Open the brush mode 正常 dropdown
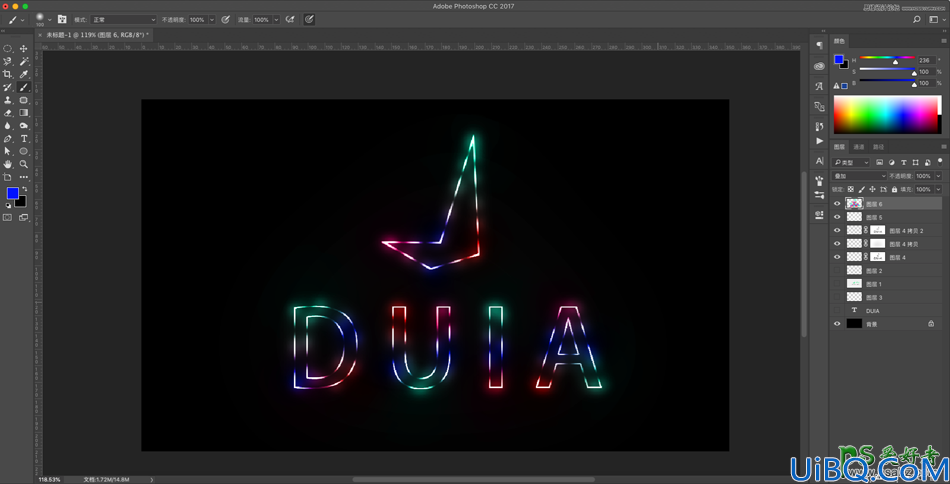 (x=124, y=19)
